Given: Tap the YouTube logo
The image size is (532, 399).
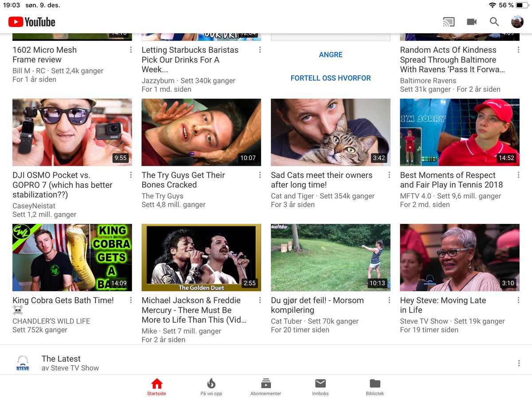Looking at the screenshot, I should point(31,22).
